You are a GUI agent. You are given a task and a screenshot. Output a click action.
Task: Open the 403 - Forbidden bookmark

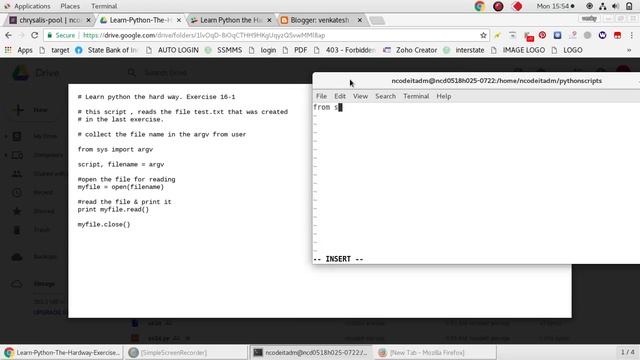coord(345,50)
